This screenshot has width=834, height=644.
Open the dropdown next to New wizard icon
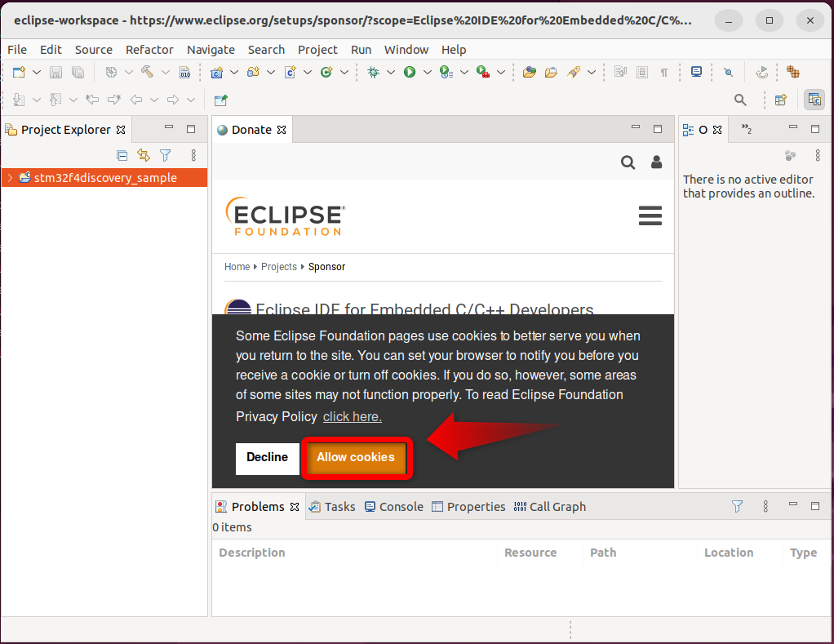tap(37, 72)
